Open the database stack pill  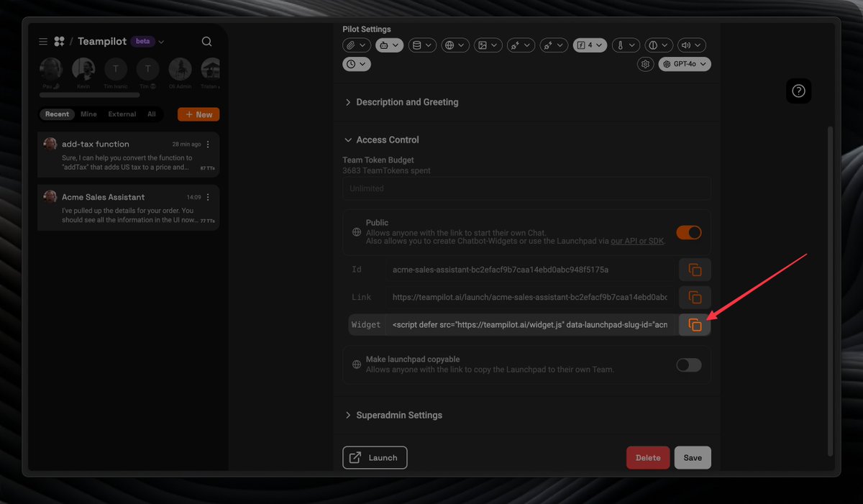(x=422, y=45)
